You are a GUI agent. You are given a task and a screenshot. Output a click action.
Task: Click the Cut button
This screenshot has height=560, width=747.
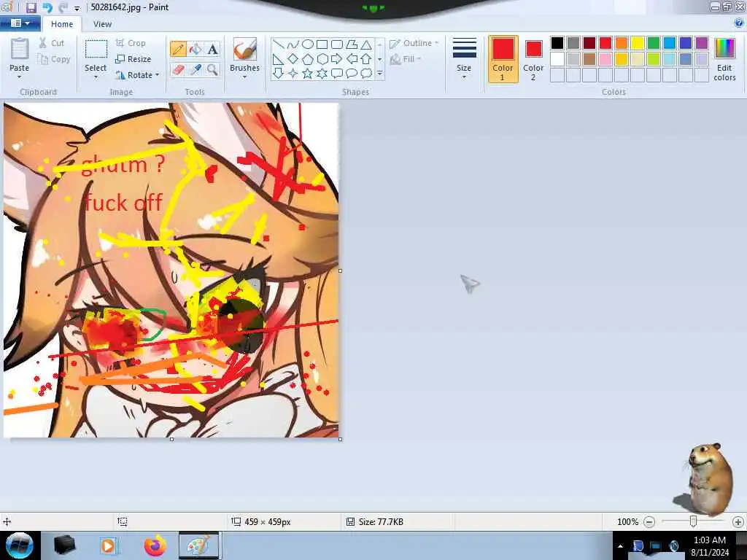coord(52,43)
